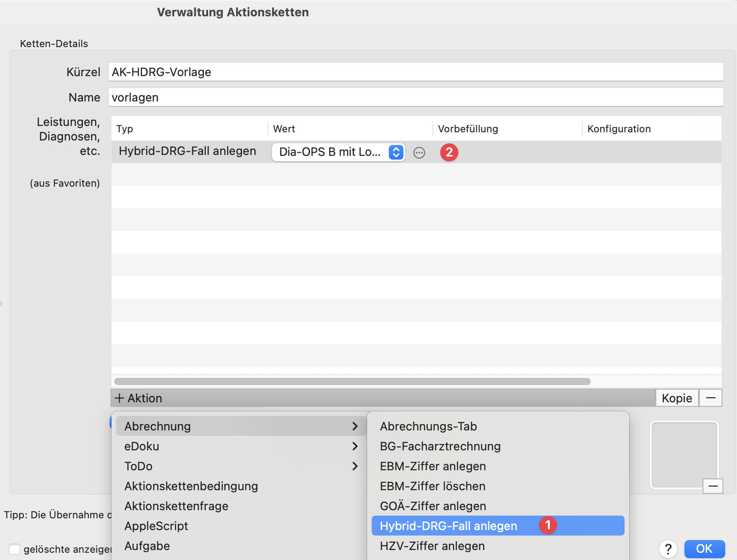Select Hybrid-DRG-Fall anlegen in submenu
Image resolution: width=737 pixels, height=560 pixels.
498,526
